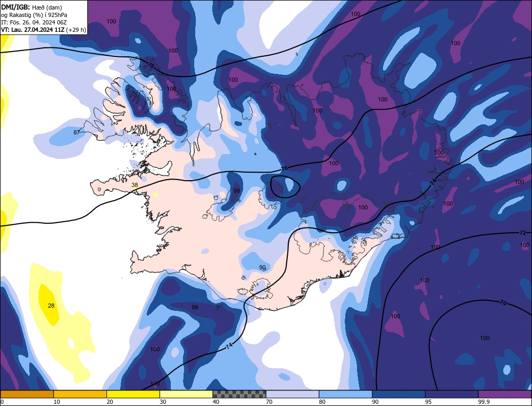Click the humidity value 98 on the map

coord(237,191)
